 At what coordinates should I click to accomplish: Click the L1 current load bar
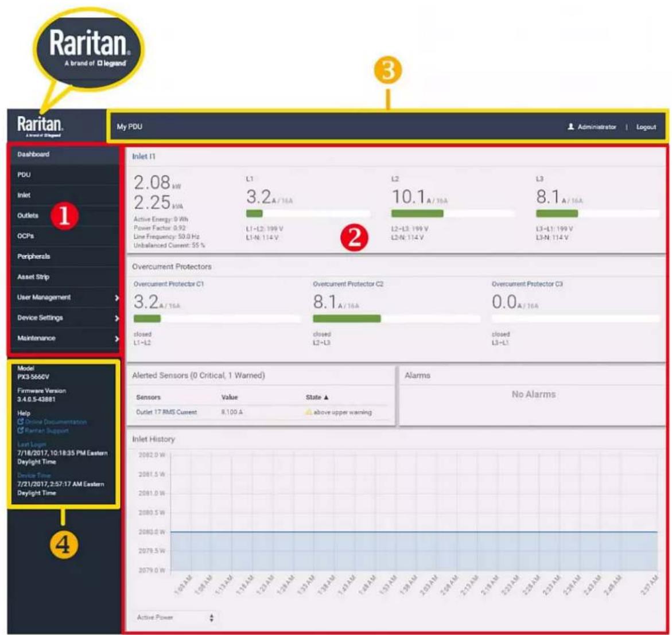(x=308, y=213)
